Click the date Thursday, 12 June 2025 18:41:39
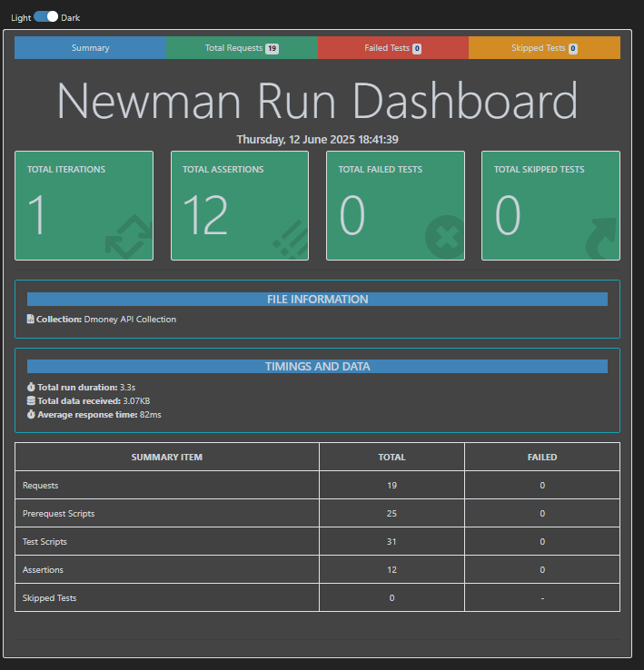644x670 pixels. click(x=317, y=139)
